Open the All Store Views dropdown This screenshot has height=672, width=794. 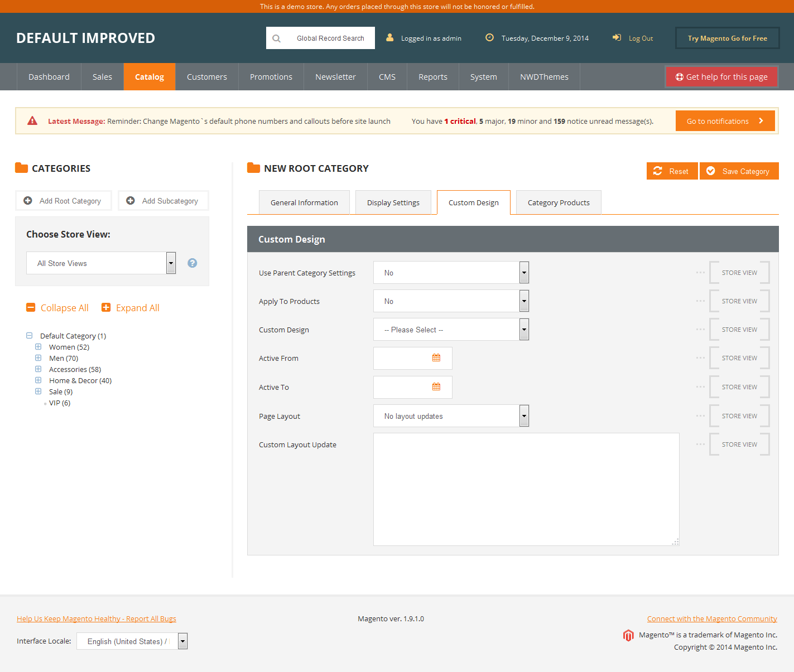pos(101,263)
